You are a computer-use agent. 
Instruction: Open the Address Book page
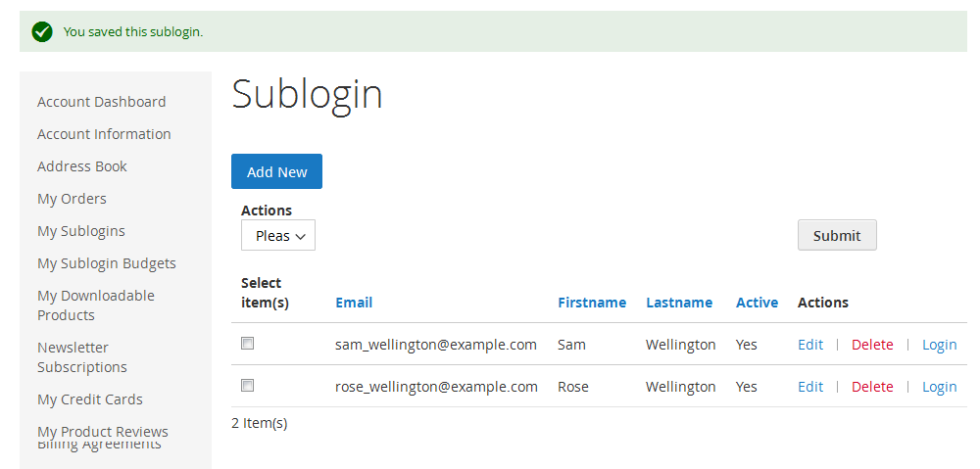82,166
